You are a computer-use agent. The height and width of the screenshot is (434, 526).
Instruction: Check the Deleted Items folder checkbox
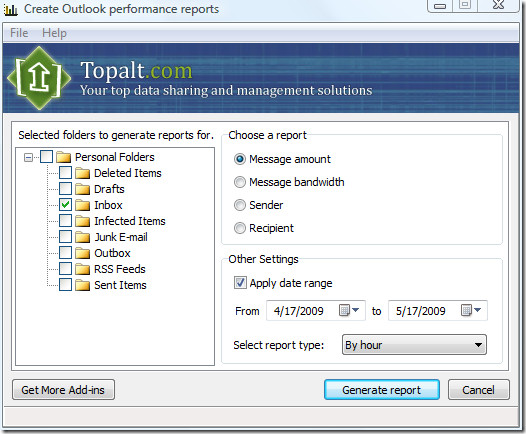point(65,173)
